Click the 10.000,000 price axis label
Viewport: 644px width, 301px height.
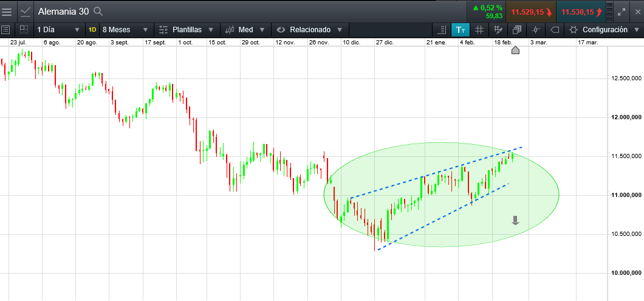(626, 273)
